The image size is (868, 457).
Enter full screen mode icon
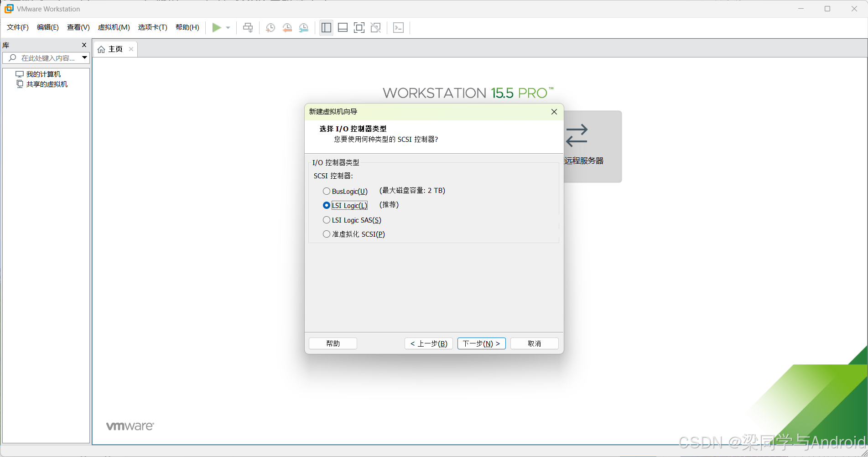click(x=359, y=28)
